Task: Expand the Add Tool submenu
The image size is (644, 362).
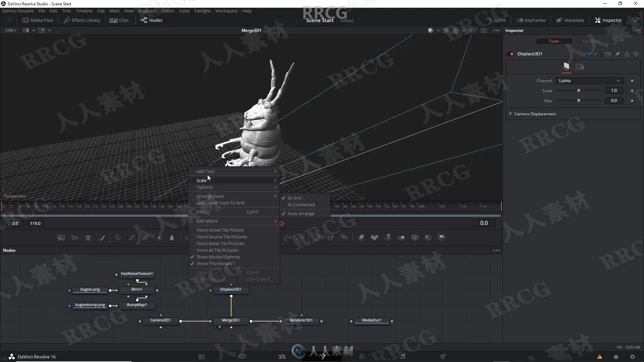Action: click(234, 172)
